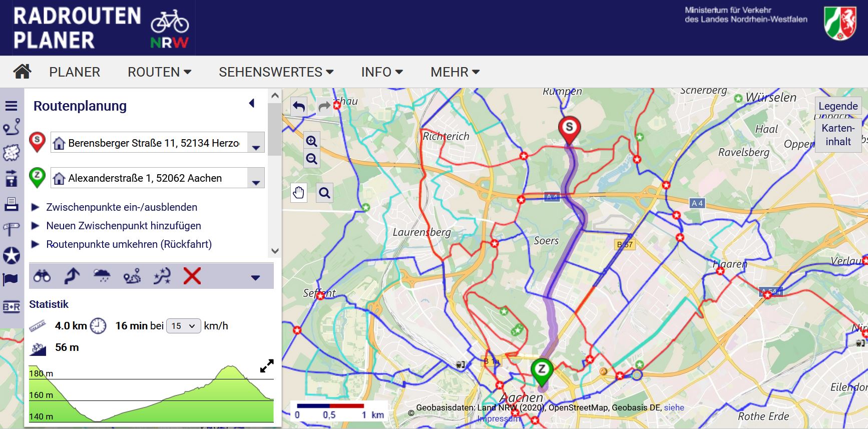
Task: Click the flag icon in sidebar
Action: 11,279
